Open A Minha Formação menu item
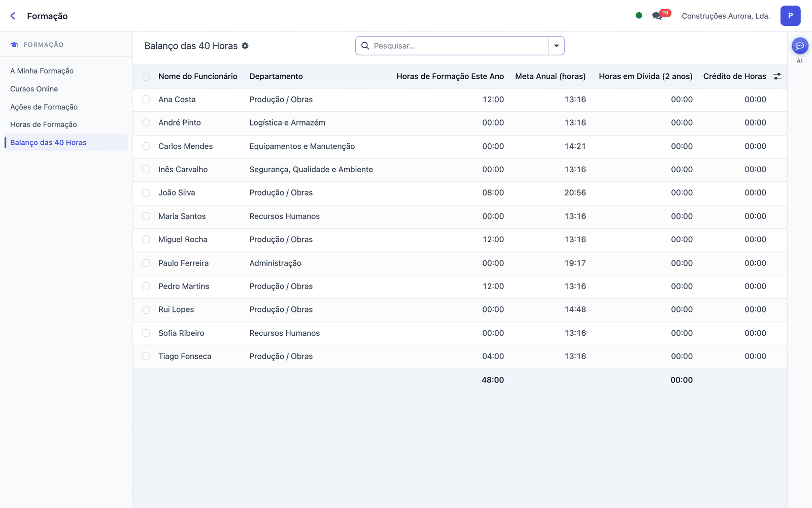The height and width of the screenshot is (508, 812). click(42, 71)
